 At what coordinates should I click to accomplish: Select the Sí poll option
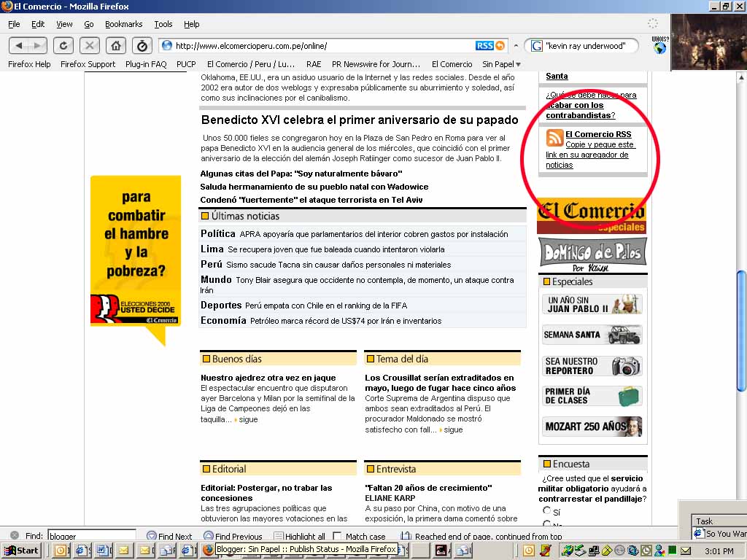(547, 510)
